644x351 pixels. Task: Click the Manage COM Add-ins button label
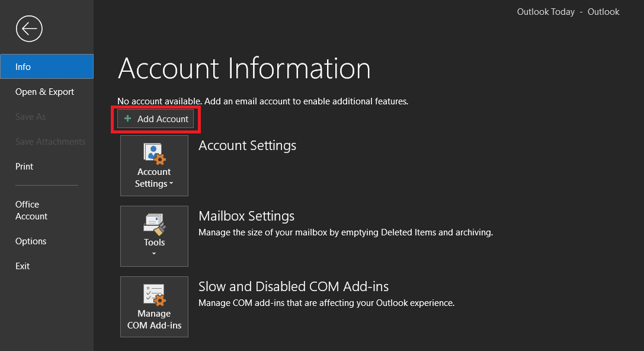click(x=154, y=320)
